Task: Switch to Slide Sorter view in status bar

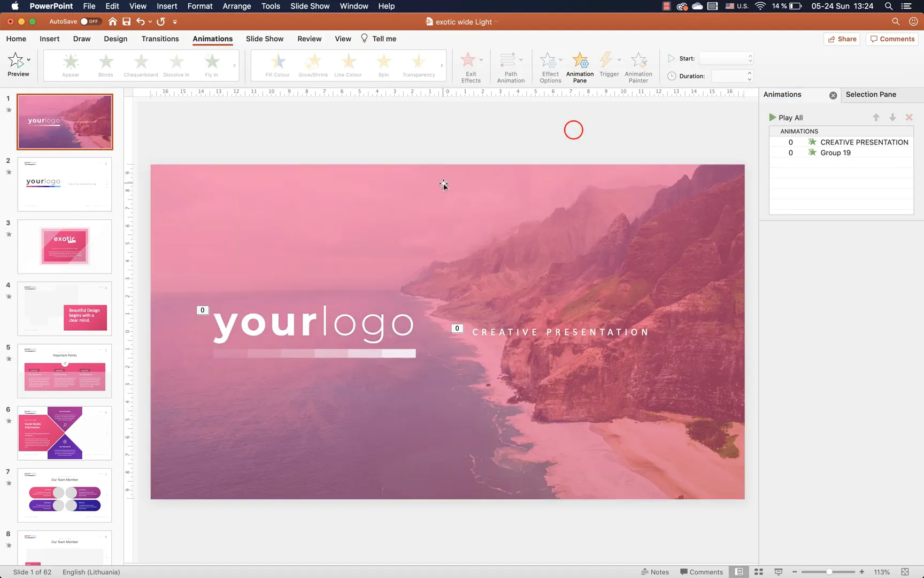Action: tap(758, 572)
